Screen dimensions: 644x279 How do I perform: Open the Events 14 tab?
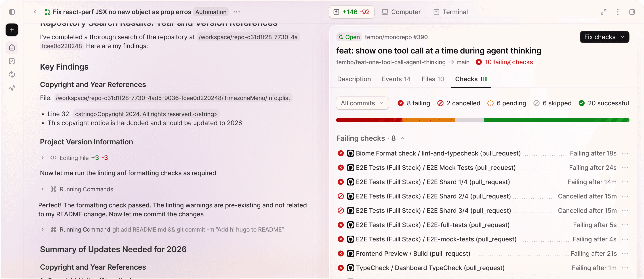(396, 79)
